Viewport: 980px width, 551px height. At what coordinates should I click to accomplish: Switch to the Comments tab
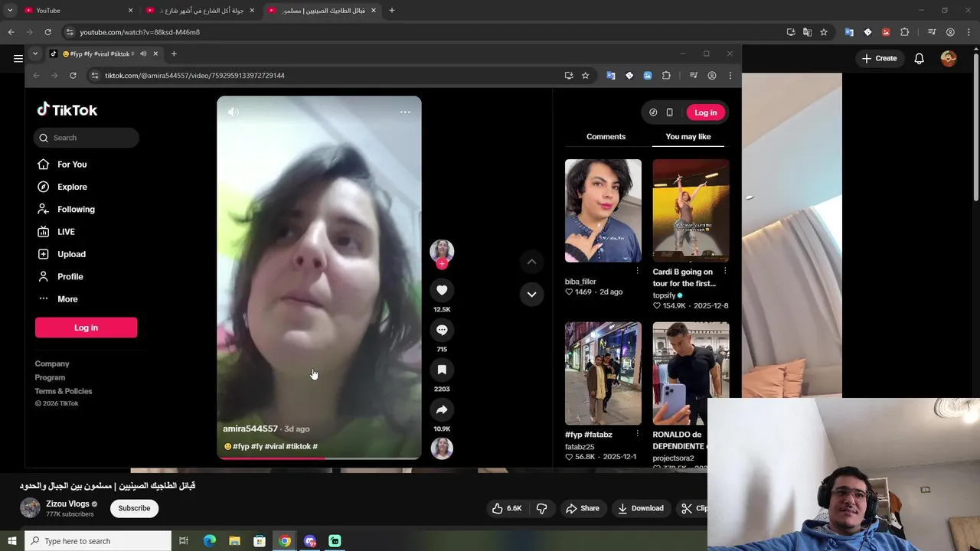(606, 136)
